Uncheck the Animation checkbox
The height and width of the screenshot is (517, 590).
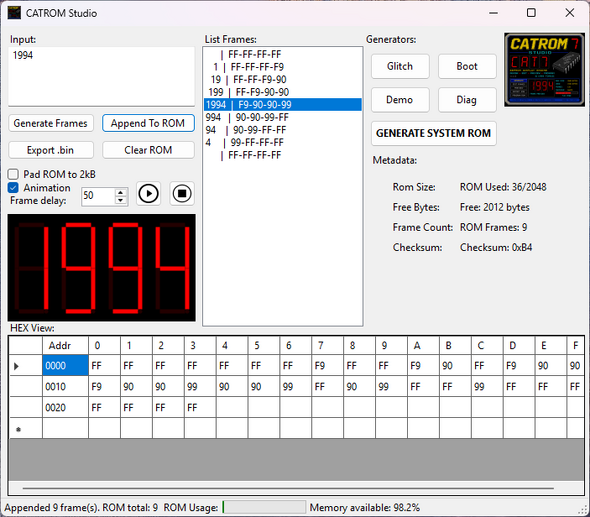point(13,187)
